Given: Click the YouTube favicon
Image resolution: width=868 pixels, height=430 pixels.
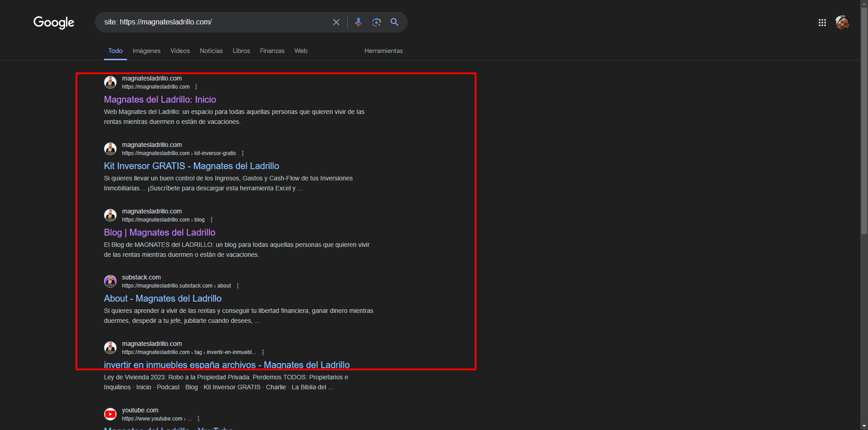Looking at the screenshot, I should coord(110,414).
